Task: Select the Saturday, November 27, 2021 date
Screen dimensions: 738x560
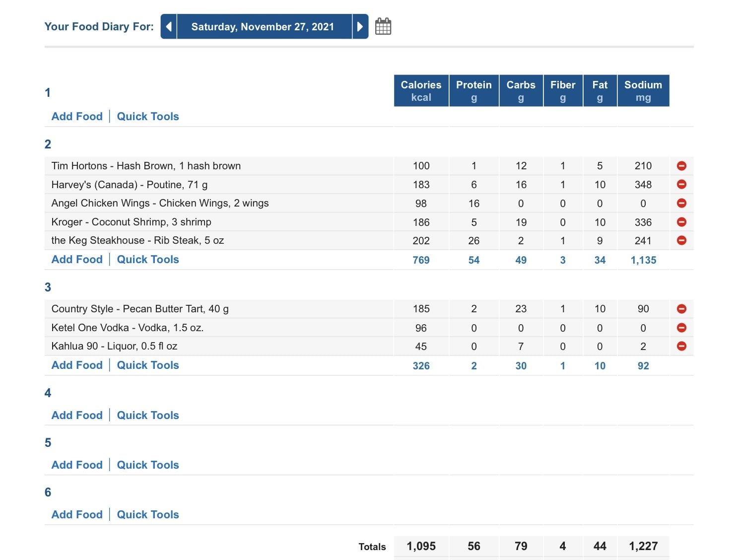Action: tap(263, 26)
